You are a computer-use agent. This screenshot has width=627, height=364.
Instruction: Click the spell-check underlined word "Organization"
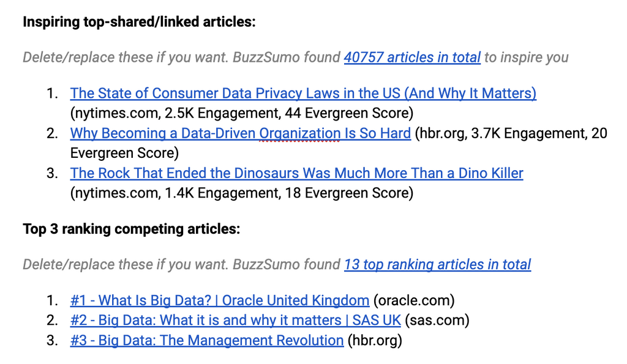300,133
